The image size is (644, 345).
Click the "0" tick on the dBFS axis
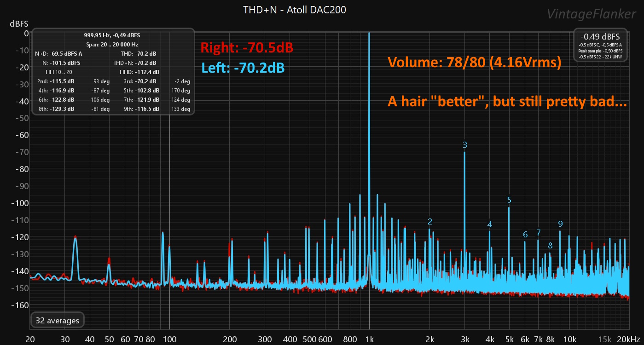(26, 33)
